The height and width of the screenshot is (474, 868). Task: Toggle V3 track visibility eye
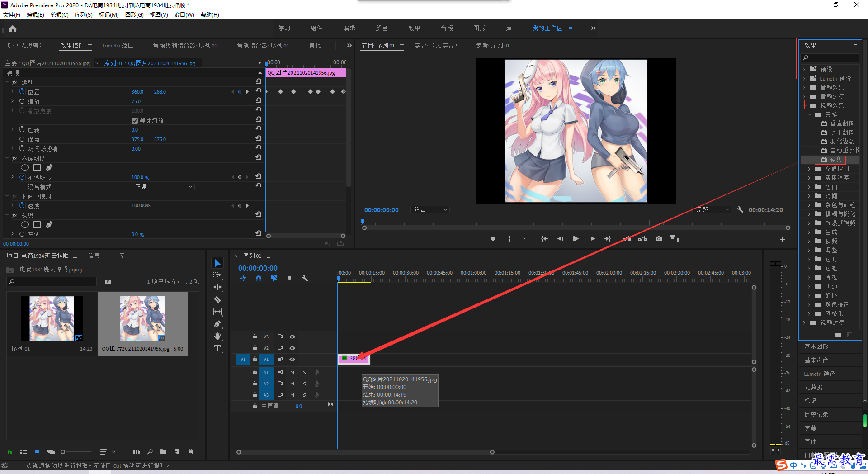292,337
